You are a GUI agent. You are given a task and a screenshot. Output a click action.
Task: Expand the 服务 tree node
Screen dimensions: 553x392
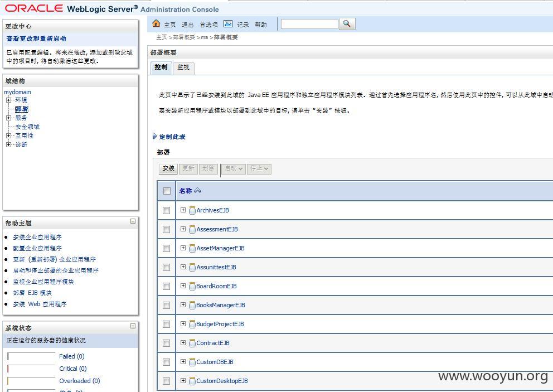[8, 118]
